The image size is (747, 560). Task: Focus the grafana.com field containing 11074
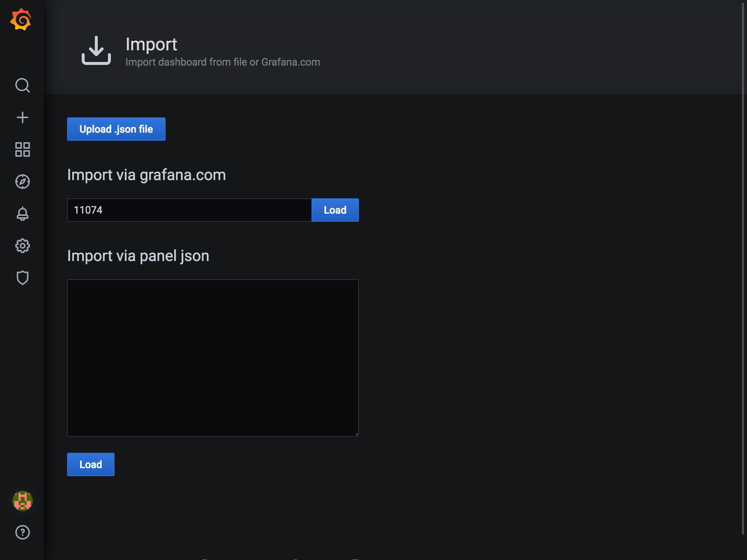189,210
